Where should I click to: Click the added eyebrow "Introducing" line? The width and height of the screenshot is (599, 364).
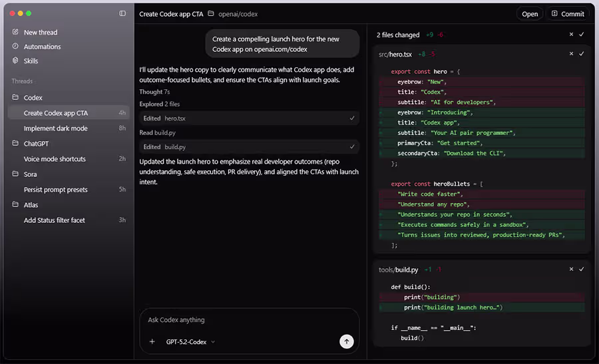tap(482, 112)
